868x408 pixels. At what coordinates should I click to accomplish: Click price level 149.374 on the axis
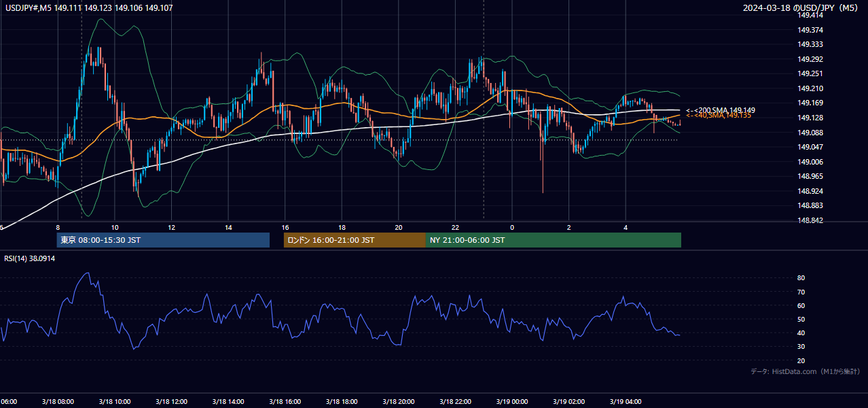pos(811,31)
